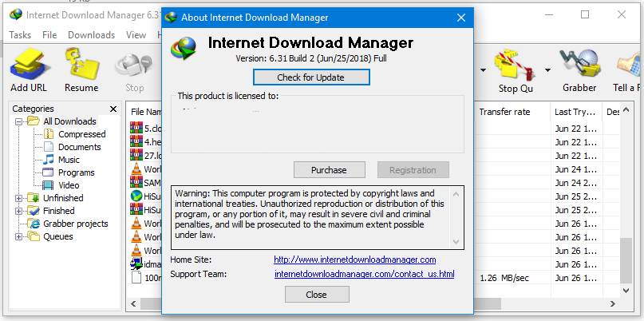Select the Video category in the tree
Viewport: 644px width, 321px height.
[69, 185]
